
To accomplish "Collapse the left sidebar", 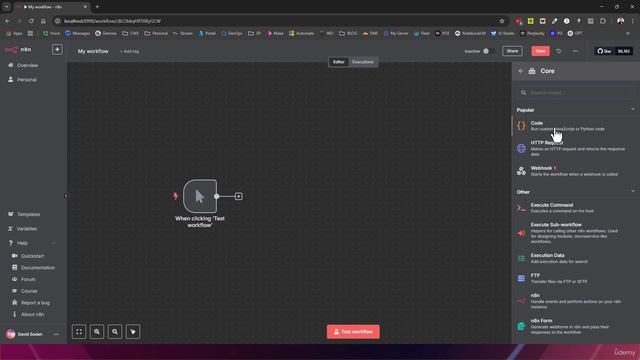I will pos(66,196).
